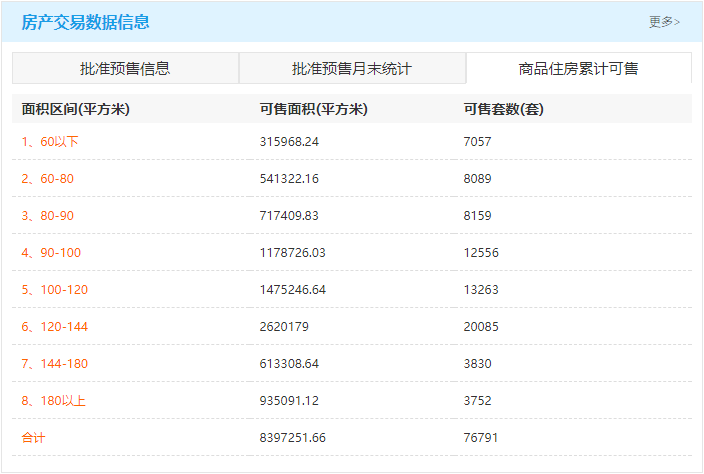The height and width of the screenshot is (474, 704).
Task: Click unit count 3830
Action: coord(477,364)
